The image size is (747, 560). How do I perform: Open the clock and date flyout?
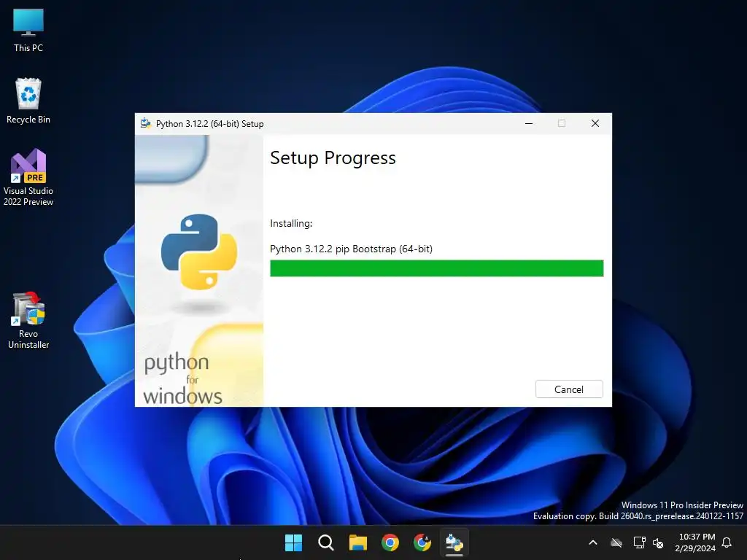pyautogui.click(x=695, y=542)
